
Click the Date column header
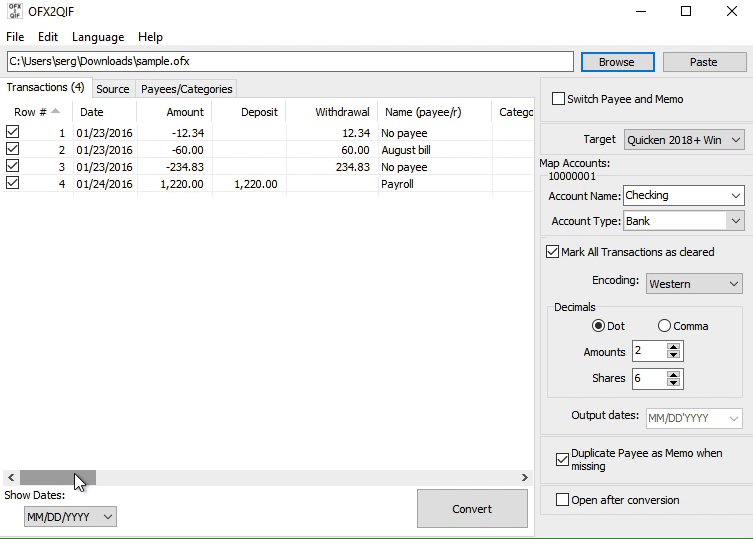[x=104, y=112]
